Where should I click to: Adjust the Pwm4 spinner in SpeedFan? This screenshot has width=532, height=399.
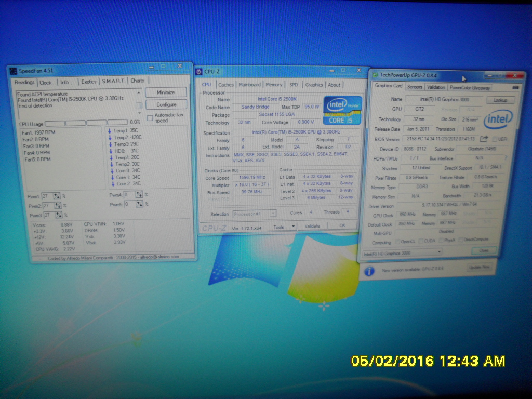pos(139,195)
